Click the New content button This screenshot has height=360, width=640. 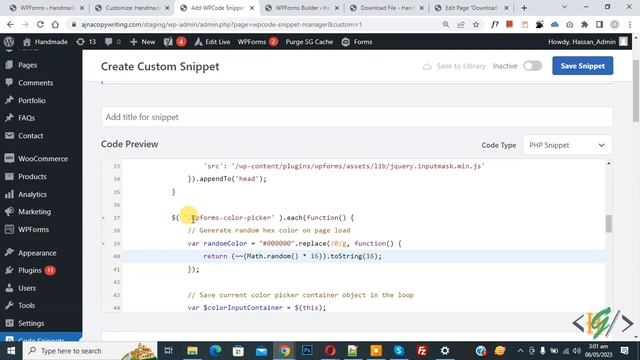click(x=142, y=42)
